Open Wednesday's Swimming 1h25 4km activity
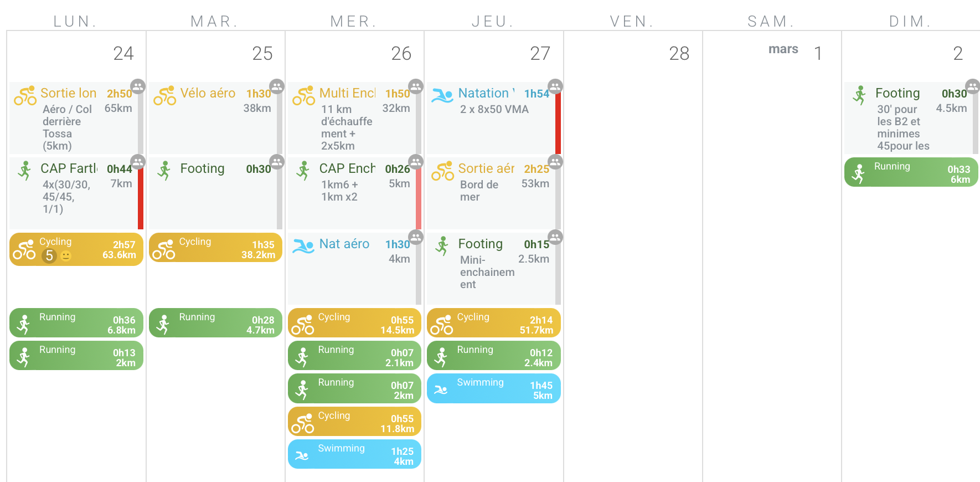 [x=354, y=454]
